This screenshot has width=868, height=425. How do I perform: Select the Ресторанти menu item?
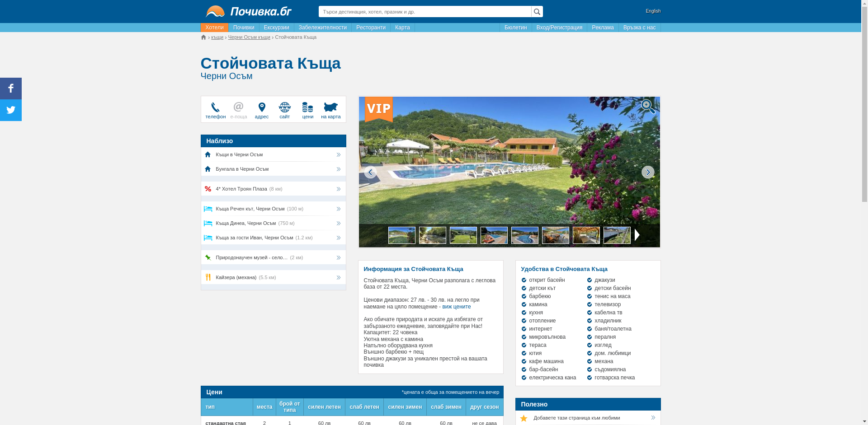tap(371, 28)
